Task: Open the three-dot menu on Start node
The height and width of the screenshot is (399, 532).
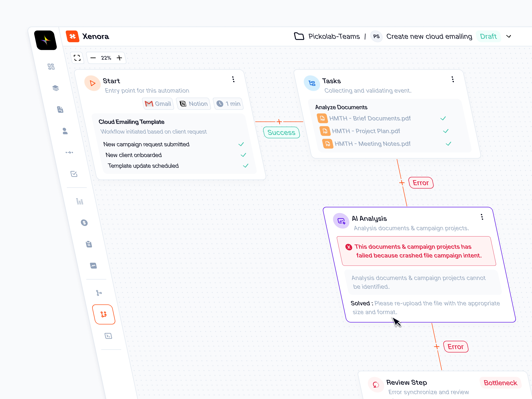Action: tap(233, 79)
